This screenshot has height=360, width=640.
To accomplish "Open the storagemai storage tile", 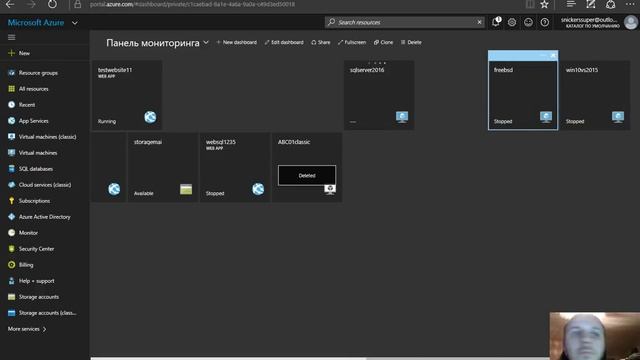I will click(163, 167).
